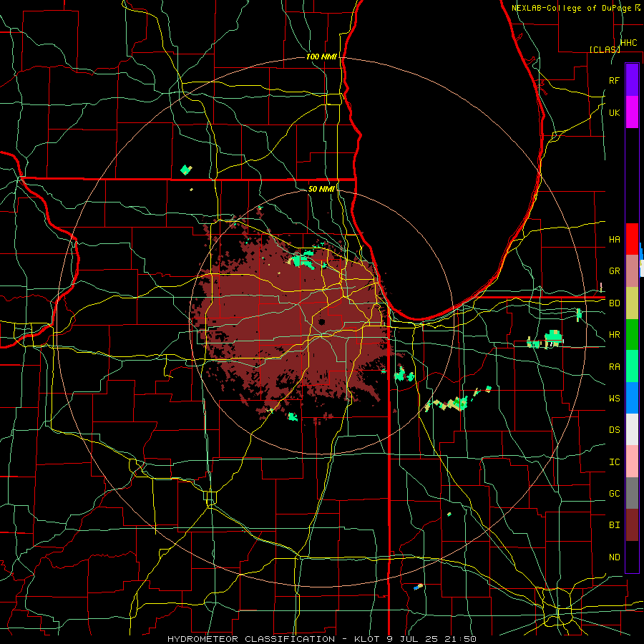Click the UK legend label
This screenshot has height=644, width=644.
615,112
